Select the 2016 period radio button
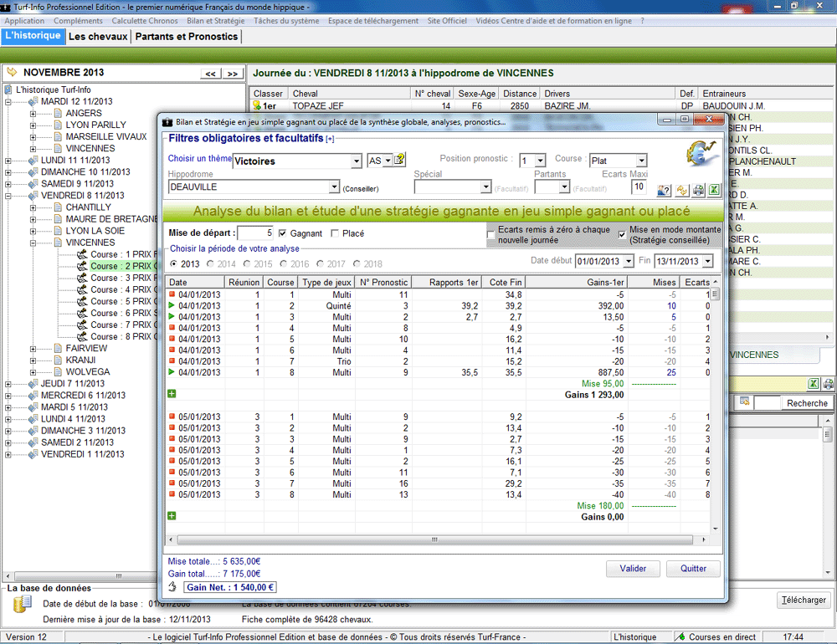 click(x=284, y=263)
